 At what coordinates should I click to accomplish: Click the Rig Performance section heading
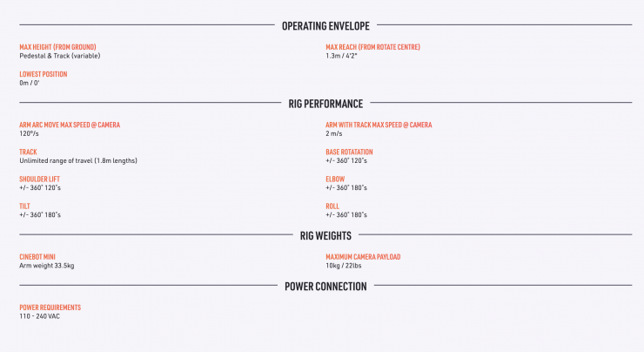click(x=325, y=104)
